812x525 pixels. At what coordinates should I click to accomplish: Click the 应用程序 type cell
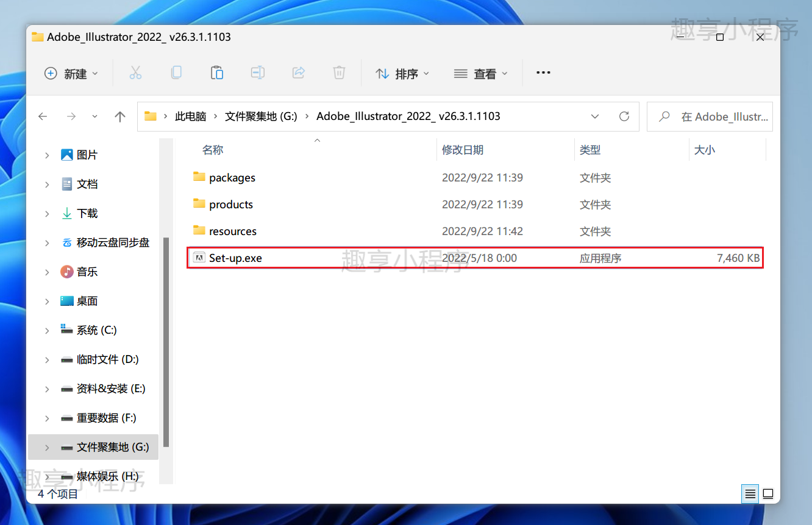pyautogui.click(x=600, y=258)
